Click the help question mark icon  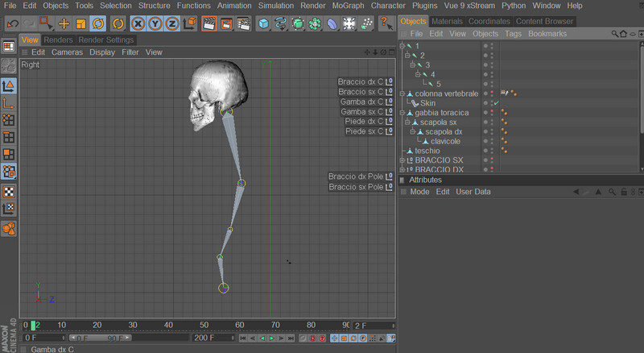tap(386, 23)
